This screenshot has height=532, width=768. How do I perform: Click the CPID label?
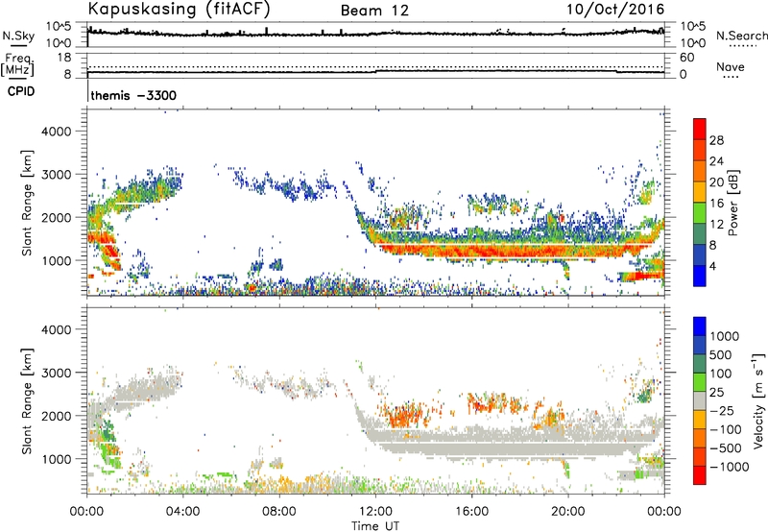(x=21, y=91)
